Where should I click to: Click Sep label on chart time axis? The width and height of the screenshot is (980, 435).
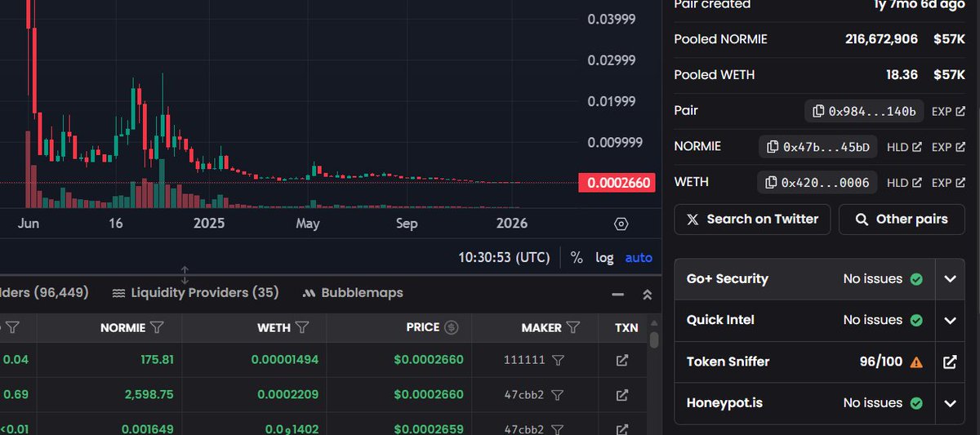tap(406, 224)
